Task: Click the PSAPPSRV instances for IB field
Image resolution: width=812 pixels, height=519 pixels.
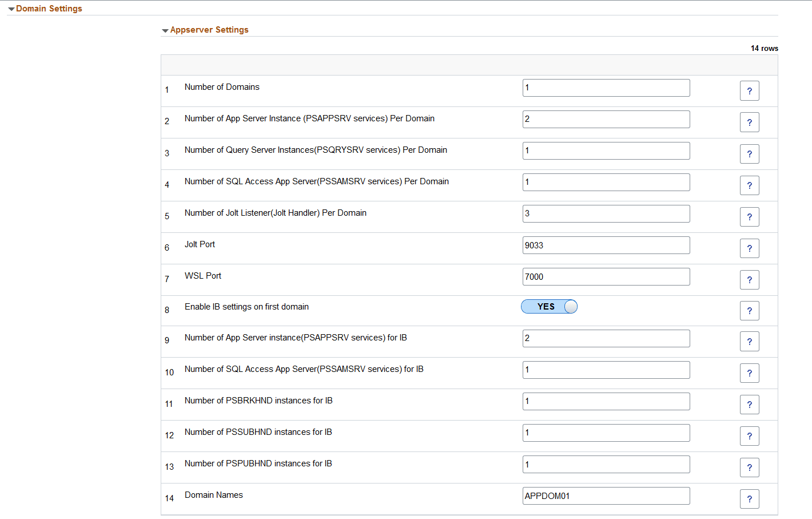Action: click(x=606, y=338)
